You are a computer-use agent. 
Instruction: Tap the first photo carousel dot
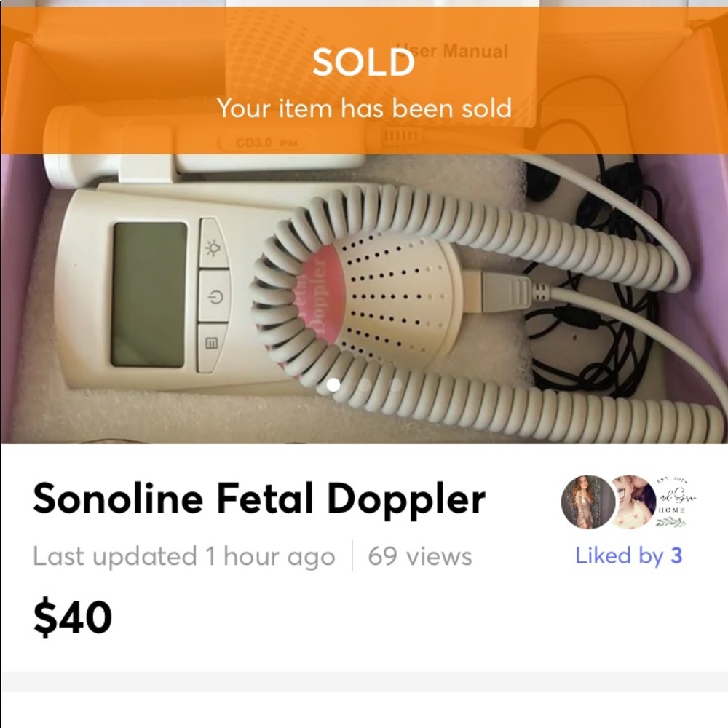pyautogui.click(x=333, y=384)
